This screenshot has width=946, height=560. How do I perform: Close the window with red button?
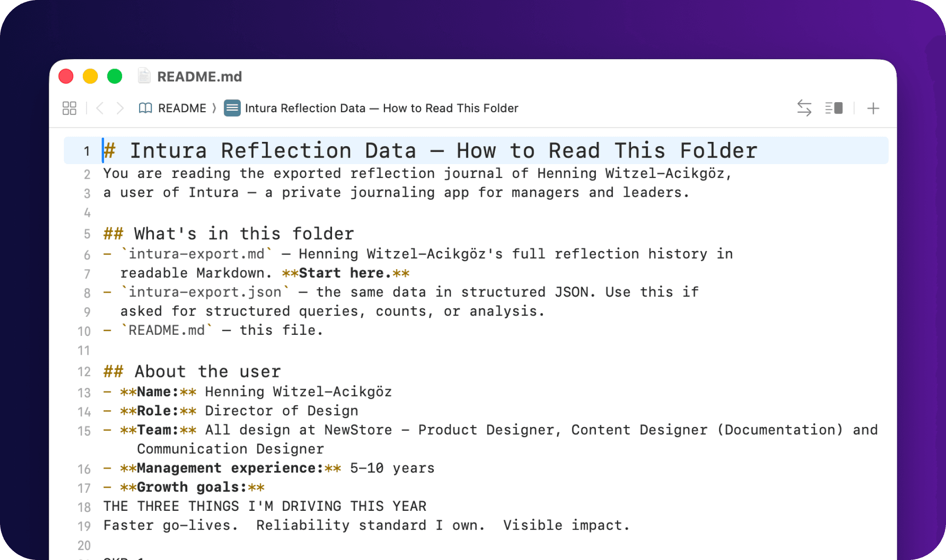point(66,76)
